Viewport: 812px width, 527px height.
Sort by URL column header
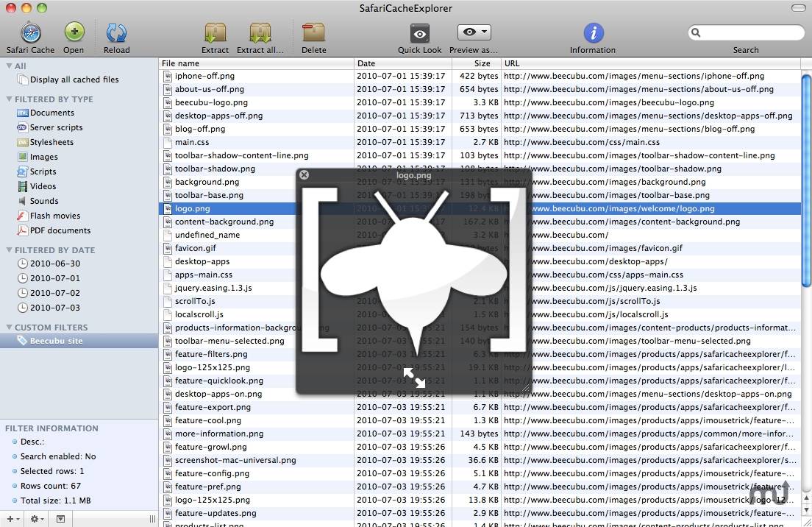pyautogui.click(x=651, y=63)
